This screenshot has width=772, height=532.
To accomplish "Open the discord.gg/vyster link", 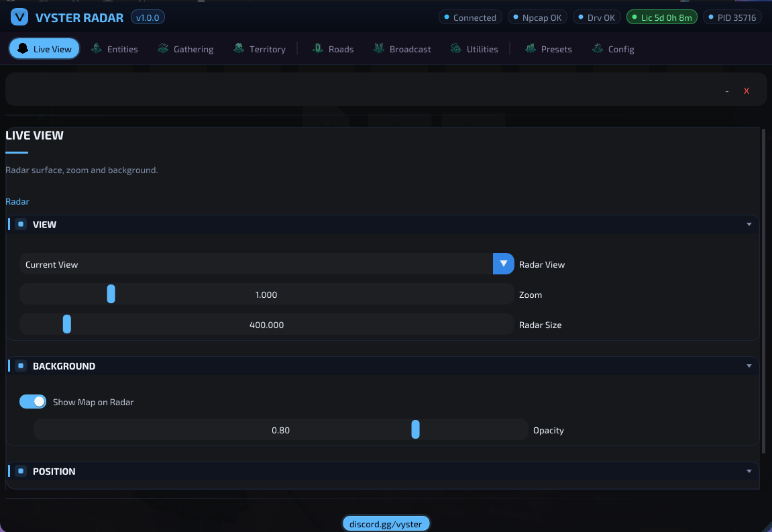I will pyautogui.click(x=386, y=524).
